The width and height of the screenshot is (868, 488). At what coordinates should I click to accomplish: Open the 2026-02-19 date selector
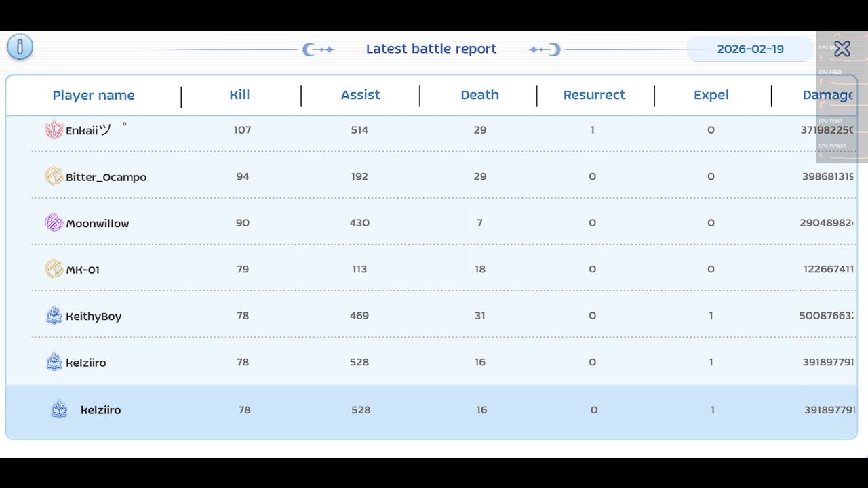tap(750, 49)
